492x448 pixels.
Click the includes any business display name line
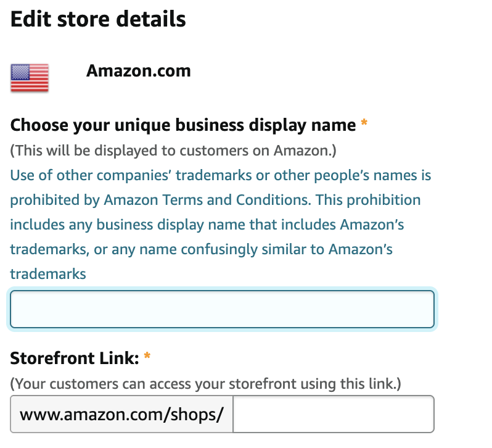pyautogui.click(x=207, y=225)
